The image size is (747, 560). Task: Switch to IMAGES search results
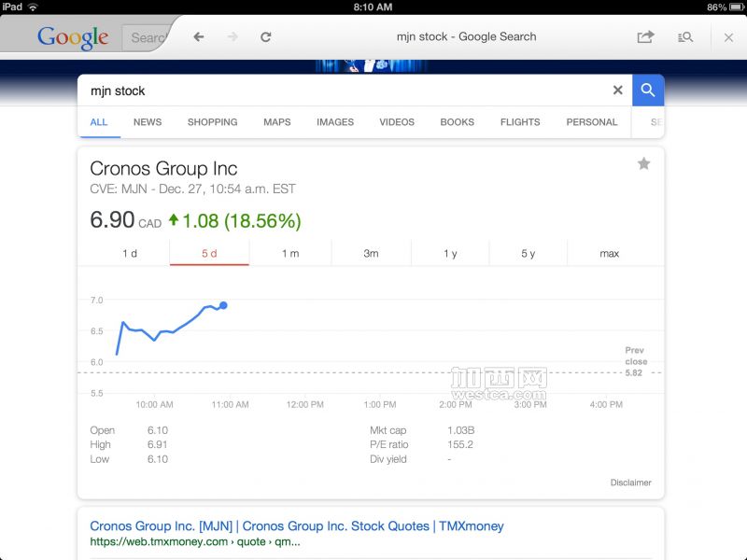(x=335, y=122)
